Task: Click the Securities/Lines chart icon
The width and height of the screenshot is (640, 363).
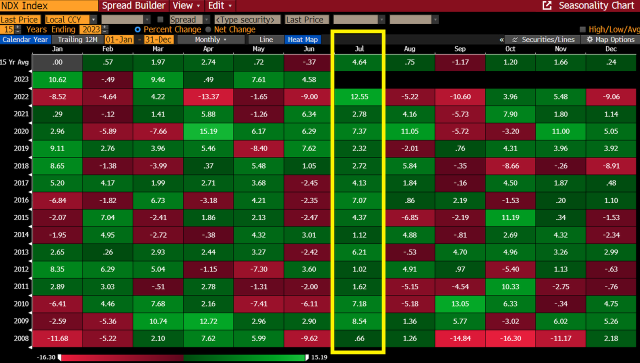Action: pyautogui.click(x=515, y=40)
